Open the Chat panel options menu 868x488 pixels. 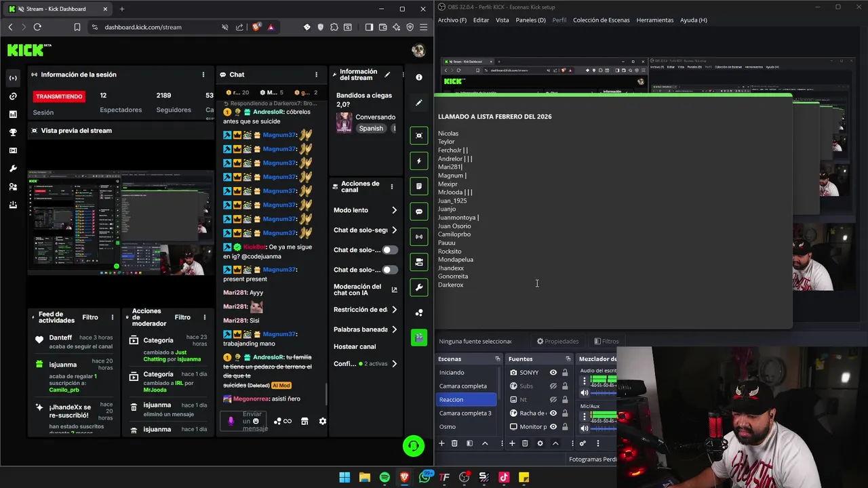316,75
